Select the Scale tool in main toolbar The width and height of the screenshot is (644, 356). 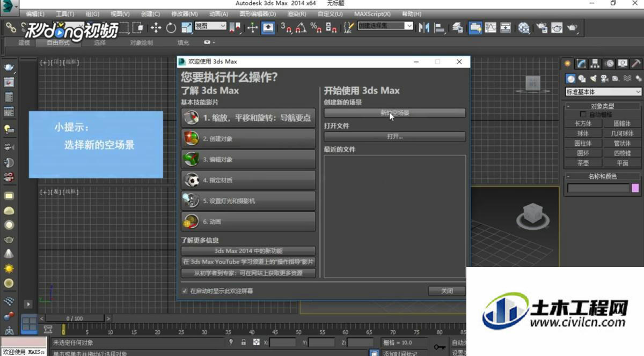click(x=186, y=27)
